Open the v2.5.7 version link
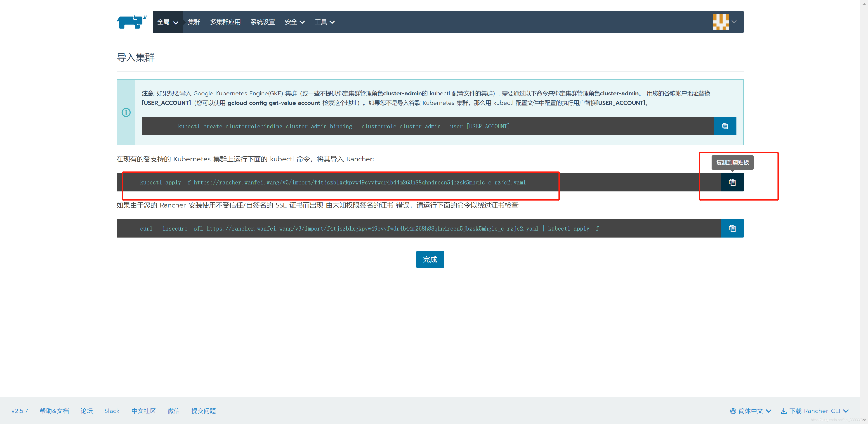This screenshot has height=424, width=868. point(20,411)
